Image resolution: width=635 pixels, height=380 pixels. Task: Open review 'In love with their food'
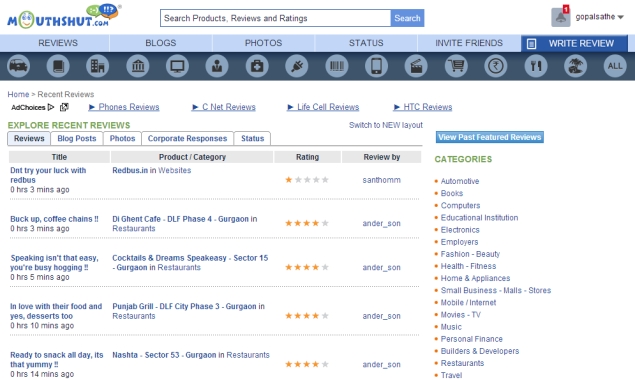[56, 311]
